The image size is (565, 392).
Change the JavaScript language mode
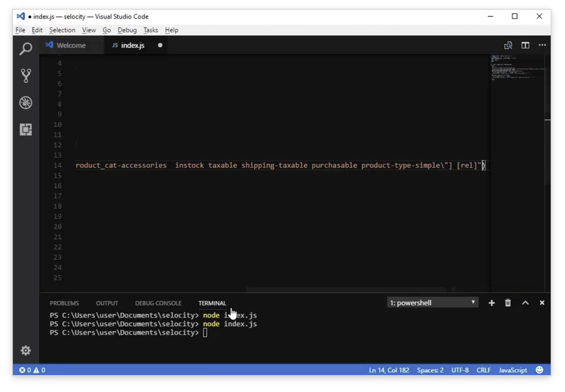pos(512,370)
